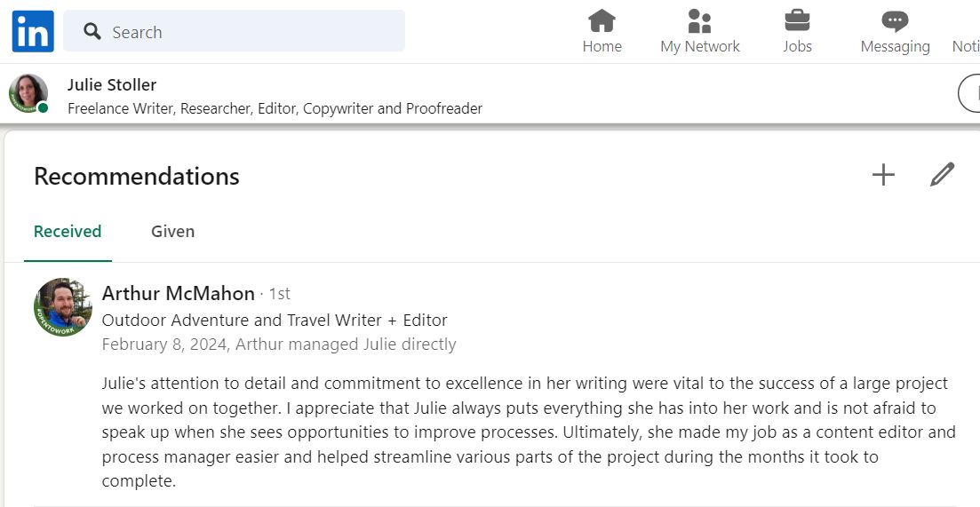Click Julie Stoller's name in sticky header
The image size is (980, 507).
tap(112, 85)
